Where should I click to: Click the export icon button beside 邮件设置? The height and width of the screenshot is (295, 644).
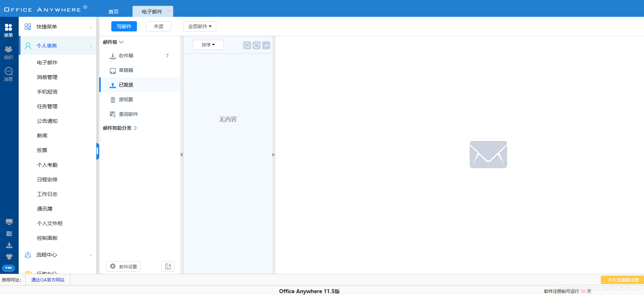tap(168, 266)
